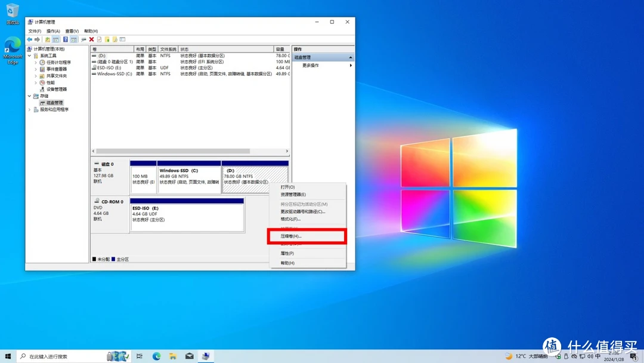Collapse the 系统工具 tree node
Image resolution: width=644 pixels, height=363 pixels.
coord(29,56)
